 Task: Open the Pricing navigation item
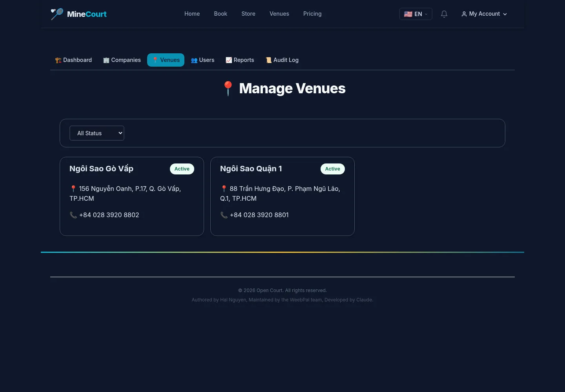click(x=312, y=14)
